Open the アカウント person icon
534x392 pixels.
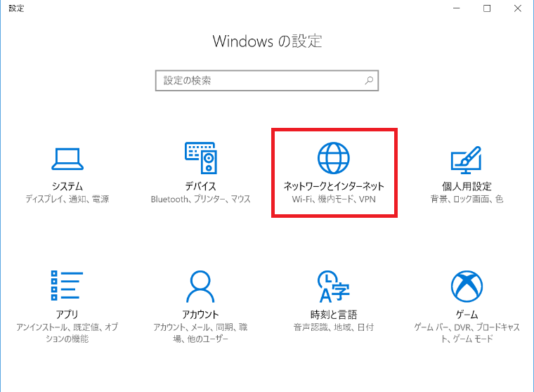[200, 287]
